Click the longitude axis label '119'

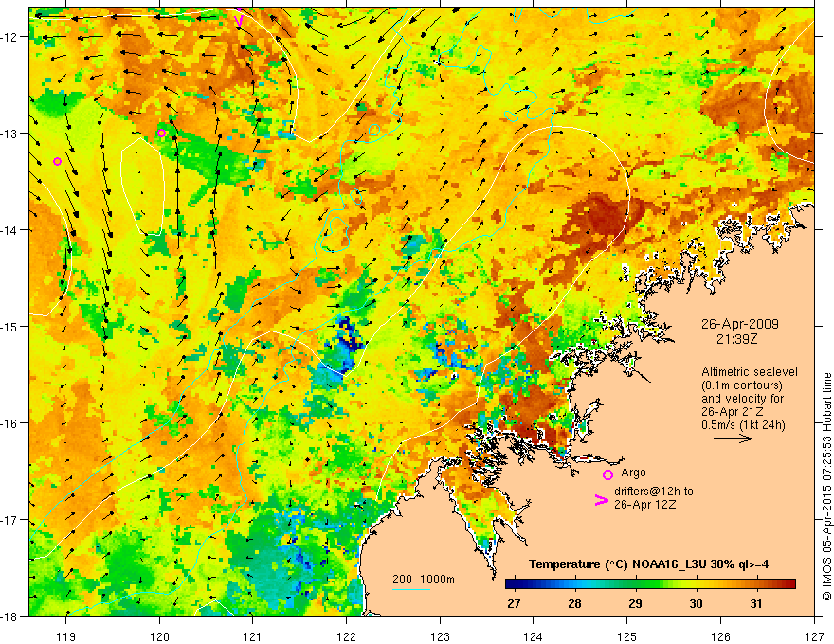(66, 636)
